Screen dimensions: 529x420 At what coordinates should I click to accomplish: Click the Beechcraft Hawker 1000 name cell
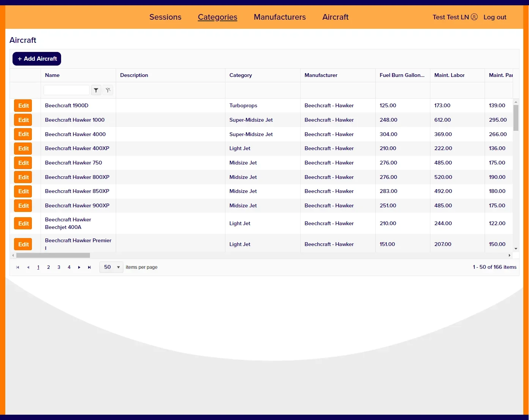pyautogui.click(x=78, y=120)
